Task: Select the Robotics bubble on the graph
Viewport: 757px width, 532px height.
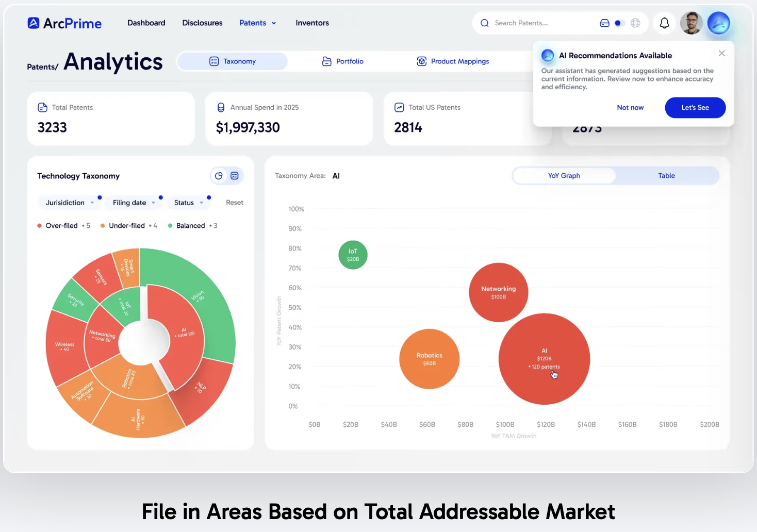Action: 429,359
